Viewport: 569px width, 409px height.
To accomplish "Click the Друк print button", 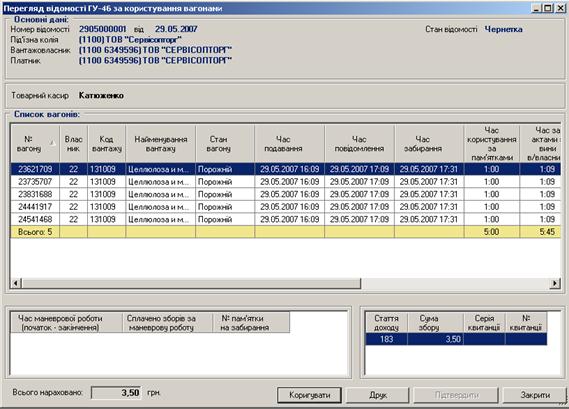I will click(378, 395).
